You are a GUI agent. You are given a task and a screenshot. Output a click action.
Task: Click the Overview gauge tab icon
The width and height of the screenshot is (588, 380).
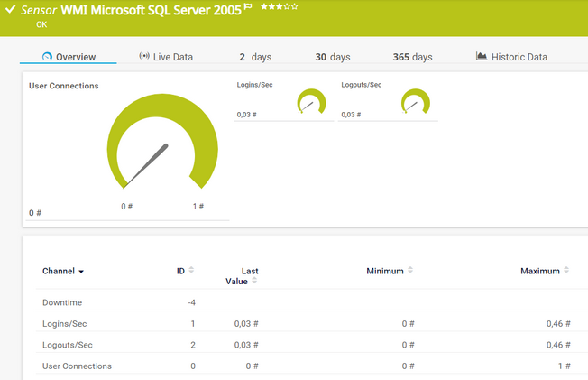point(47,57)
